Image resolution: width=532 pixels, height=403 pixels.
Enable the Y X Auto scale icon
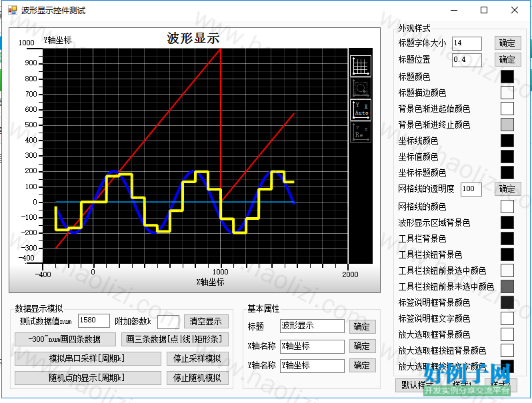(x=360, y=110)
